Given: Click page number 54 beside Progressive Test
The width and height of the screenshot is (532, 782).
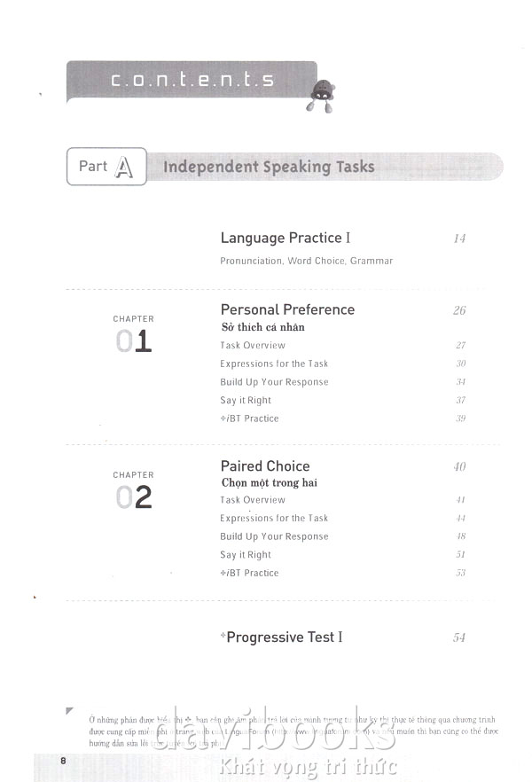Looking at the screenshot, I should click(x=458, y=637).
